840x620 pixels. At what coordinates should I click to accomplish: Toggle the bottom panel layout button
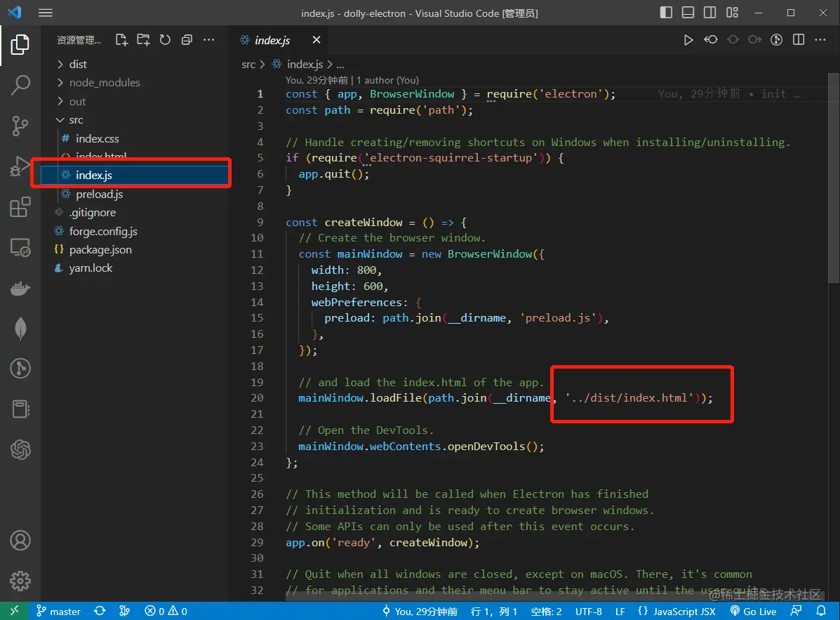pos(688,13)
